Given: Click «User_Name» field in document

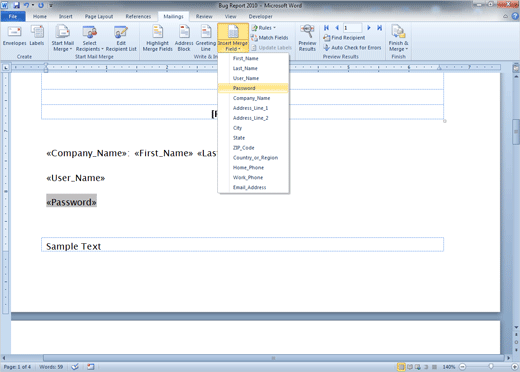Looking at the screenshot, I should tap(76, 178).
